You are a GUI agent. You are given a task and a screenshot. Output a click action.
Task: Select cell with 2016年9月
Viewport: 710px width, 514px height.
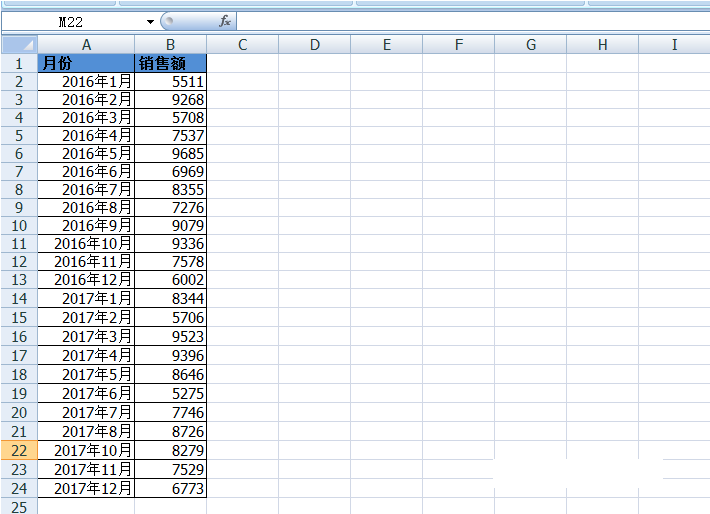[x=86, y=226]
